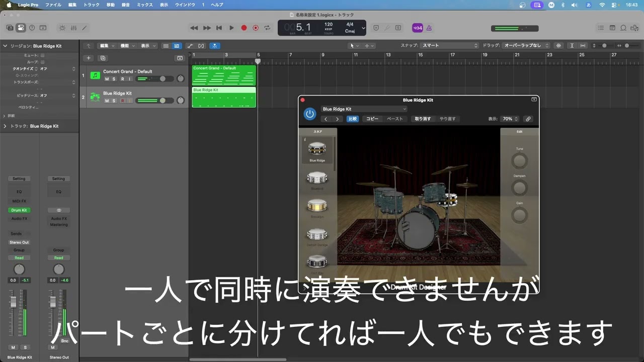The width and height of the screenshot is (644, 362).
Task: Check the ミュート checkbox
Action: [x=42, y=55]
